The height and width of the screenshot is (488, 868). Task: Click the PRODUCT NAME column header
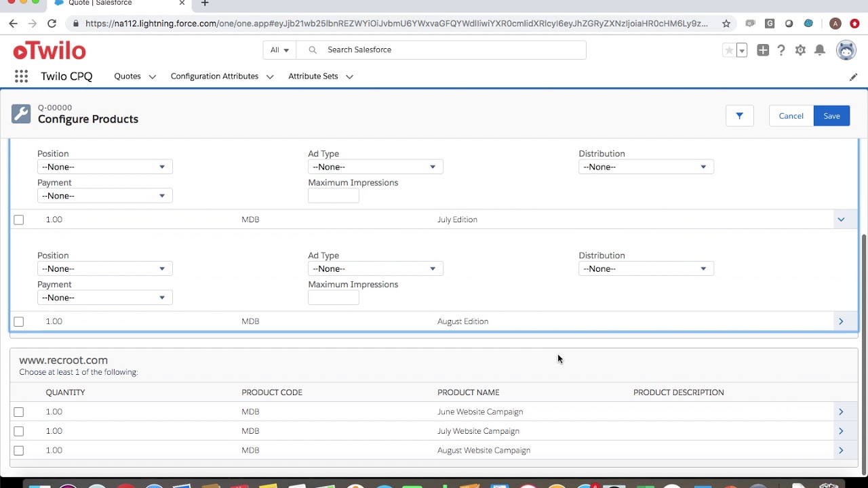469,392
